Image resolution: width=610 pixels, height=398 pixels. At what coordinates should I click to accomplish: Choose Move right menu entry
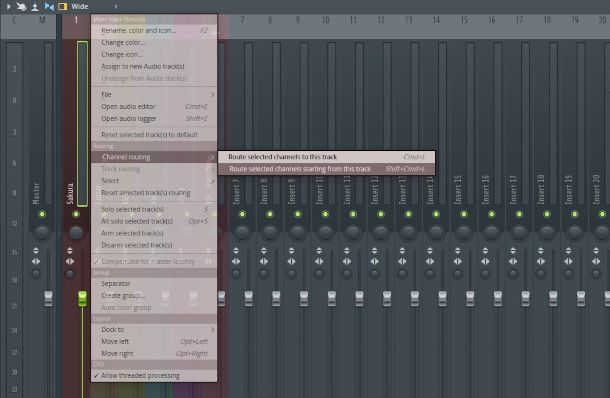[x=154, y=354]
